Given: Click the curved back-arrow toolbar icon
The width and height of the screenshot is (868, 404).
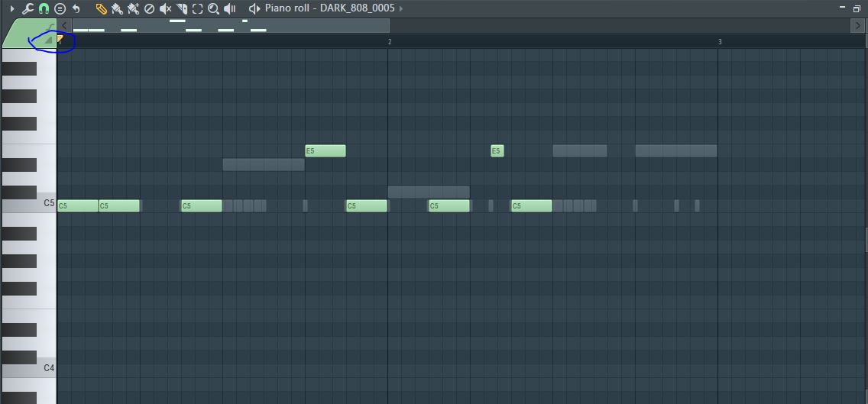Looking at the screenshot, I should pos(76,8).
